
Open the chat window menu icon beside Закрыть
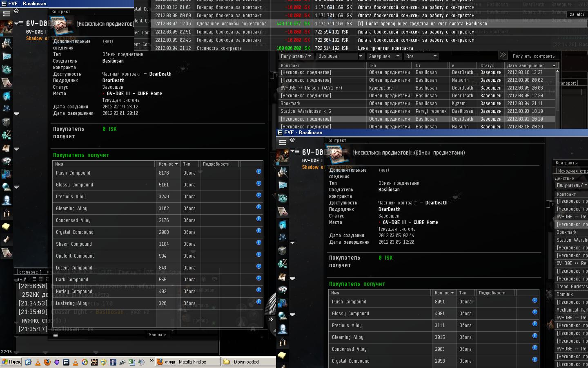[x=56, y=335]
